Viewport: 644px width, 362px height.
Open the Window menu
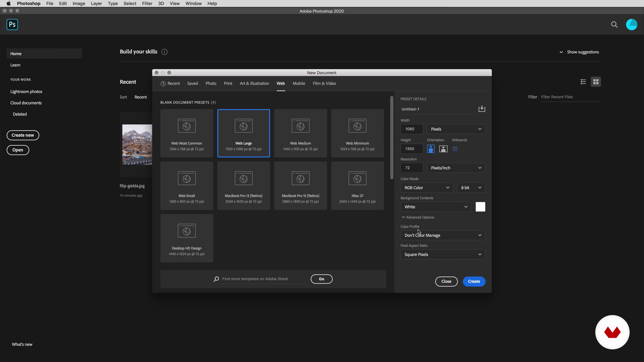[x=194, y=4]
